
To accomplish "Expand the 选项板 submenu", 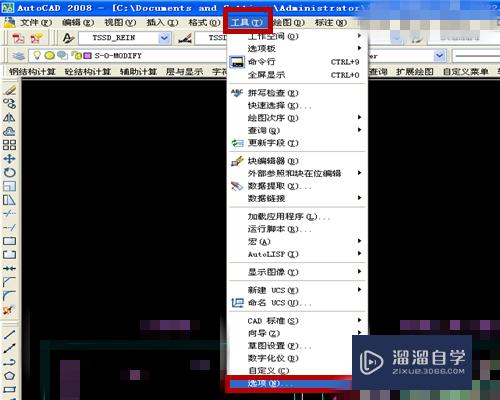I will point(298,48).
